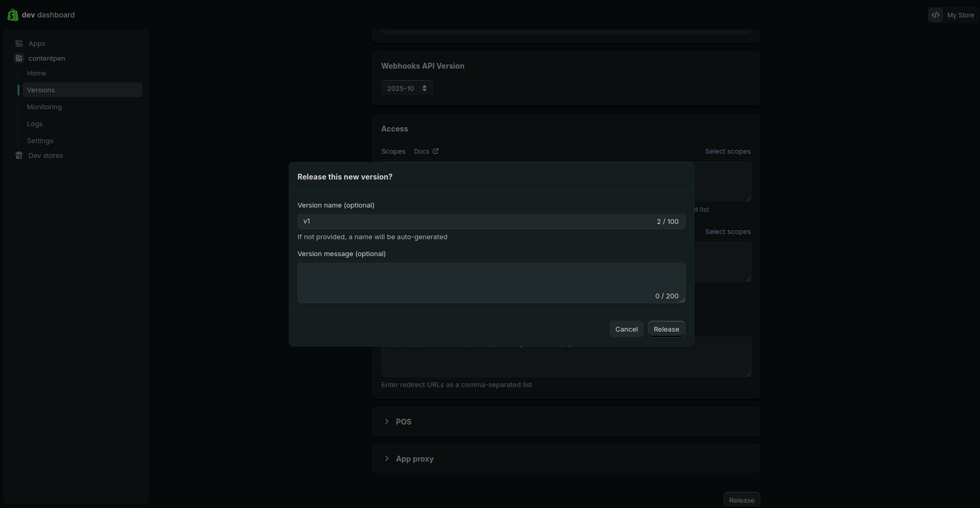This screenshot has height=508, width=980.
Task: Open the Logs sidebar item
Action: [x=35, y=124]
